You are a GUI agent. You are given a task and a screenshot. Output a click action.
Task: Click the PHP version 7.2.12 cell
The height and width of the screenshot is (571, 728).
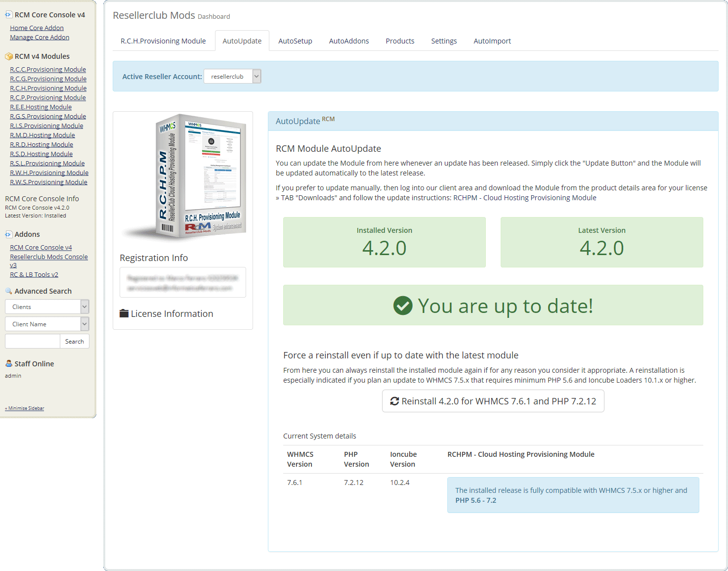click(354, 483)
